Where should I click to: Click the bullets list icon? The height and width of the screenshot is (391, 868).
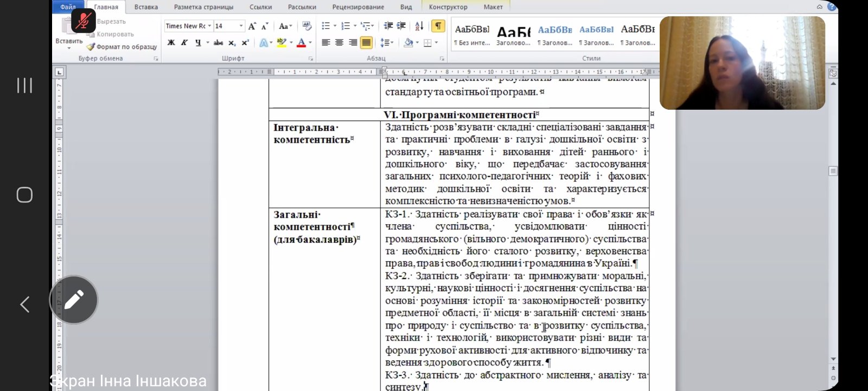coord(325,26)
